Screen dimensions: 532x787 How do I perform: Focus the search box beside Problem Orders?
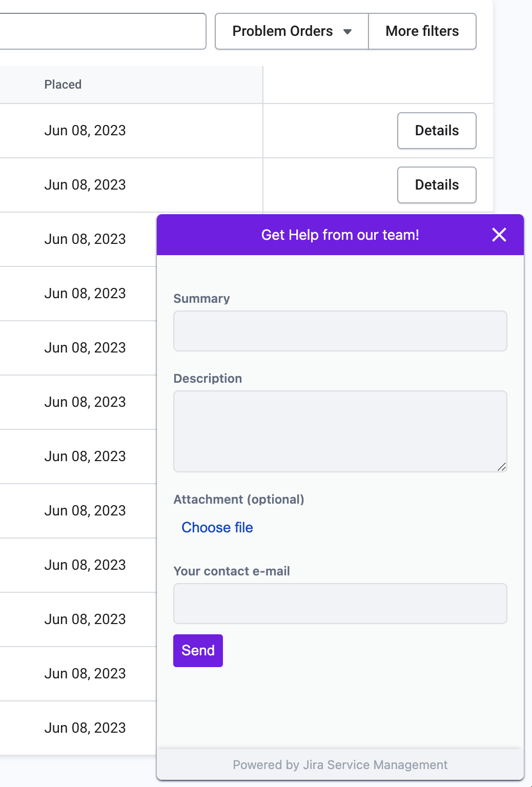click(x=103, y=31)
